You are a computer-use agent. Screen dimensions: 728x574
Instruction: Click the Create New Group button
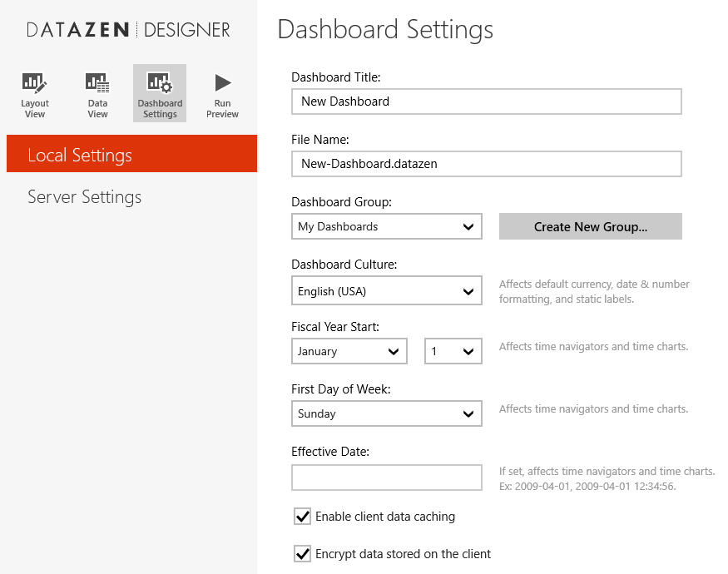coord(590,226)
